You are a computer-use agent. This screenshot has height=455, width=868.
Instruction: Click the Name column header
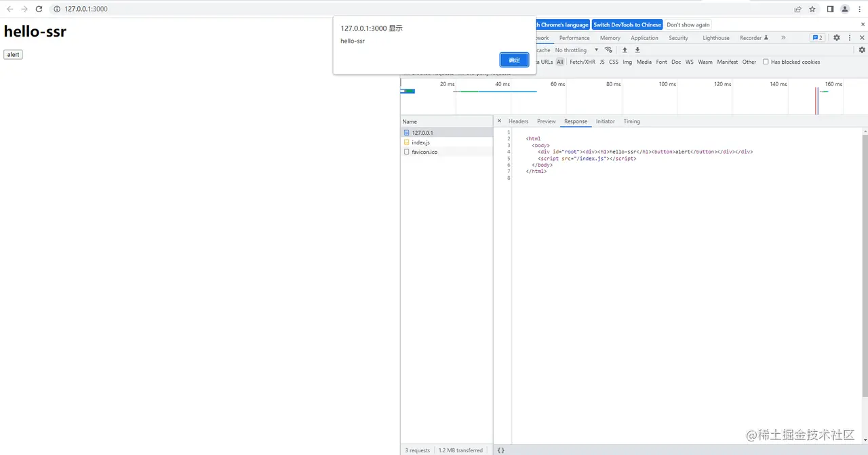click(447, 121)
